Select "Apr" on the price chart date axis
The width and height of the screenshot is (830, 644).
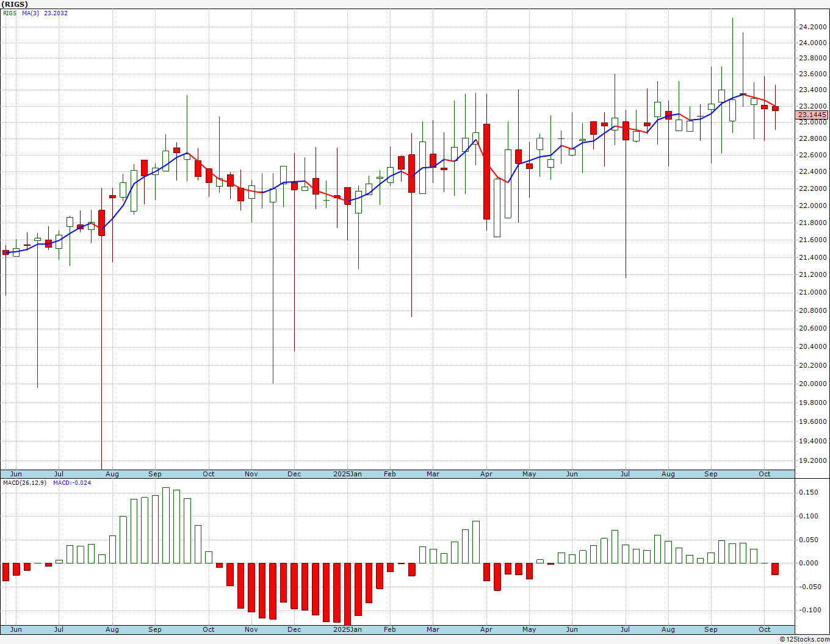pos(486,474)
